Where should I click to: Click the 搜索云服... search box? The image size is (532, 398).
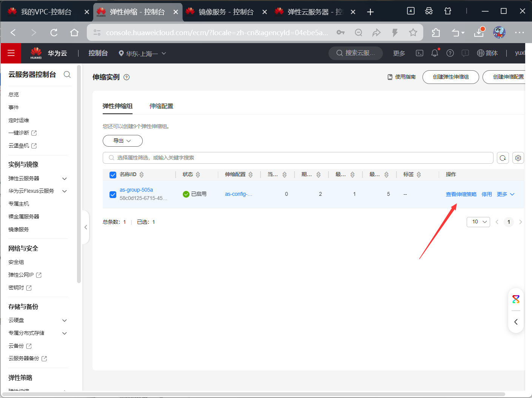(x=356, y=53)
